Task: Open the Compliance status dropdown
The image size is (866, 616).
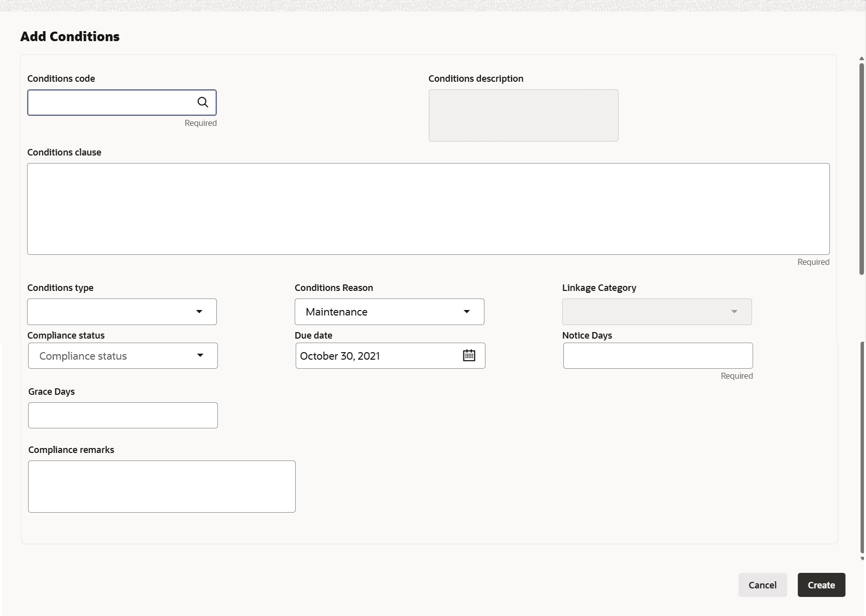Action: [123, 356]
